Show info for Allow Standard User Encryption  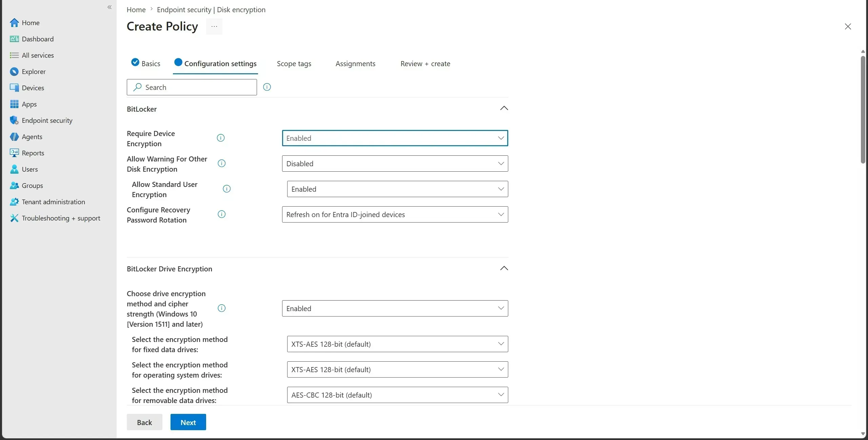227,189
